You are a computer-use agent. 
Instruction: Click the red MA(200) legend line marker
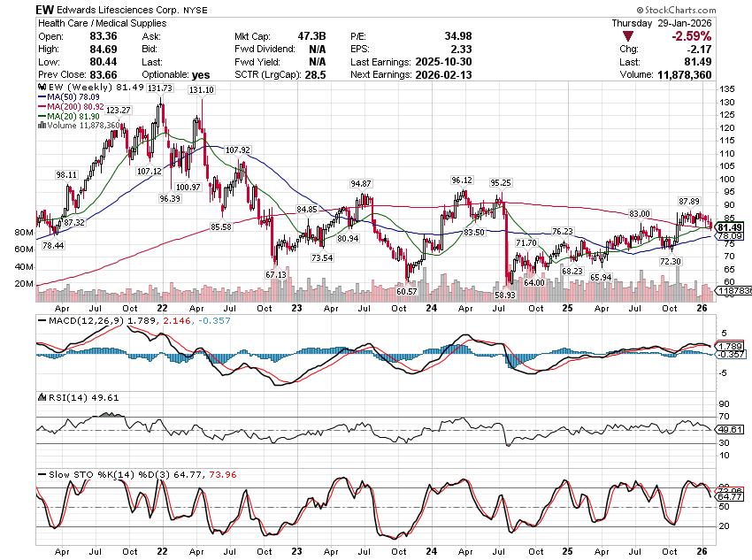click(x=42, y=106)
